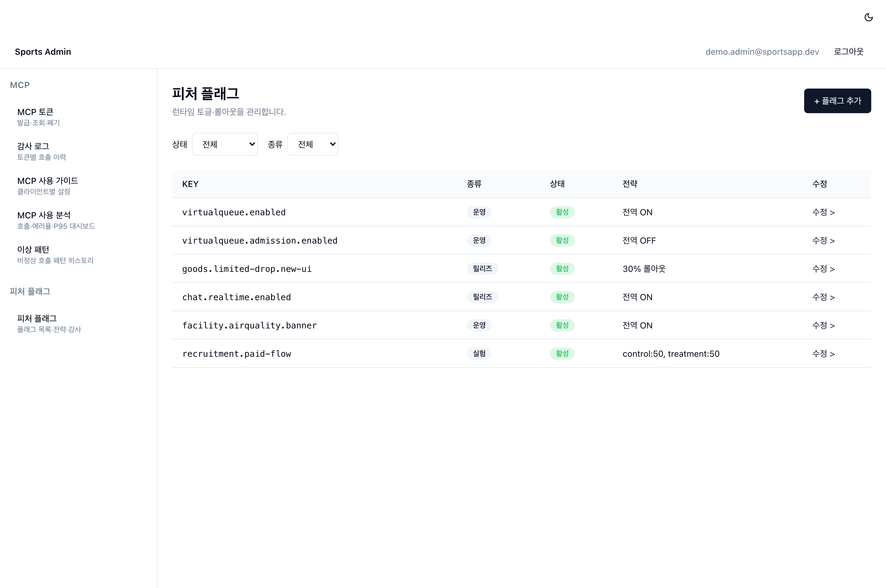The image size is (886, 588).
Task: Click 전역 ON in facility.airquality.banner row
Action: click(x=637, y=325)
